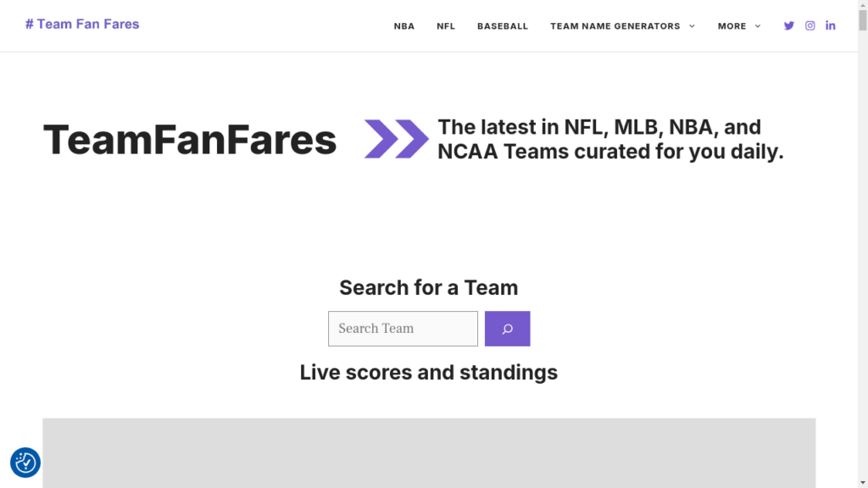
Task: Click the TeamFanFares main heading
Action: [x=190, y=139]
